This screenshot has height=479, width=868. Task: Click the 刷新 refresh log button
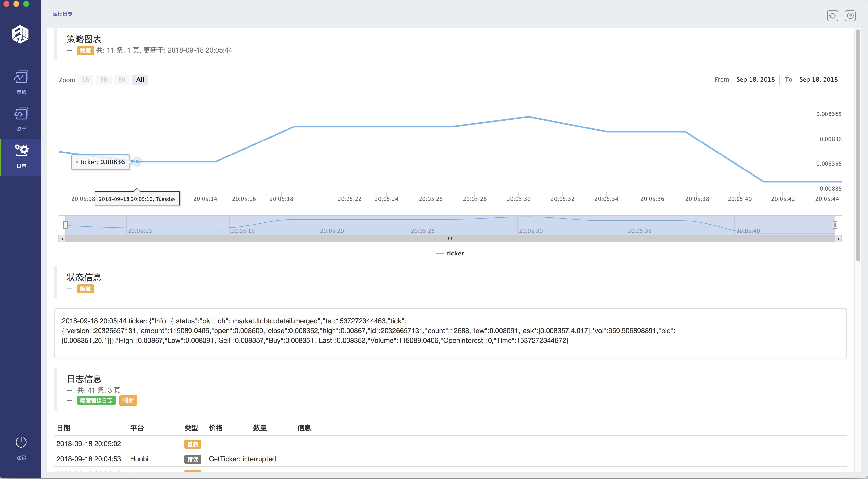(128, 400)
